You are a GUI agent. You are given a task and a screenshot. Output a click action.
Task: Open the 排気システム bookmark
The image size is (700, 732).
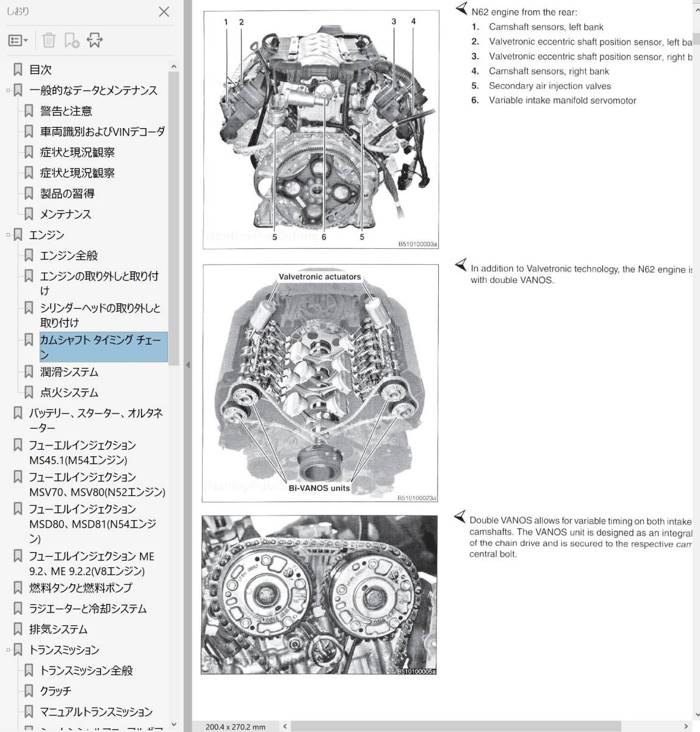tap(58, 630)
